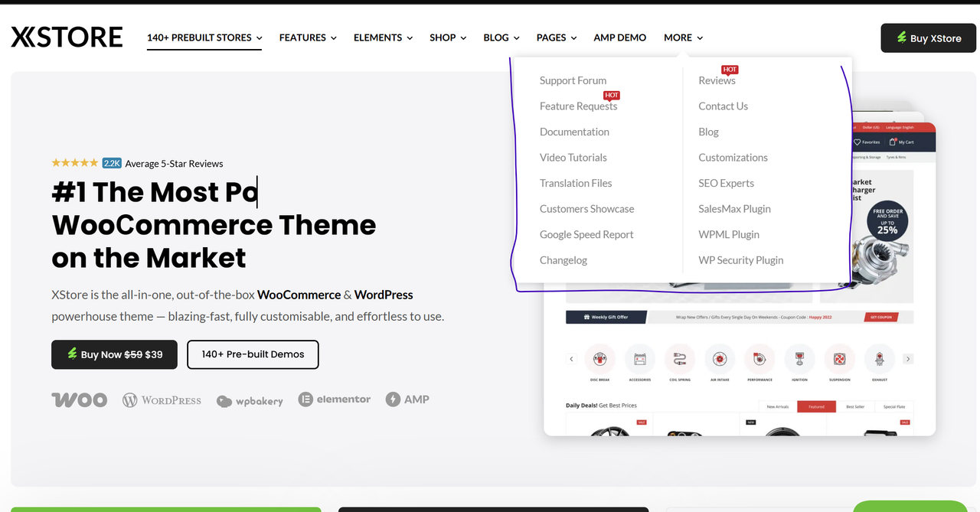Click the WPBakery logo

click(250, 401)
